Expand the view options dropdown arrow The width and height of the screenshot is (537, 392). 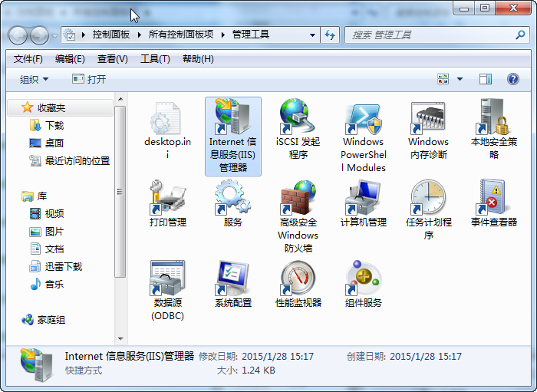click(x=460, y=79)
